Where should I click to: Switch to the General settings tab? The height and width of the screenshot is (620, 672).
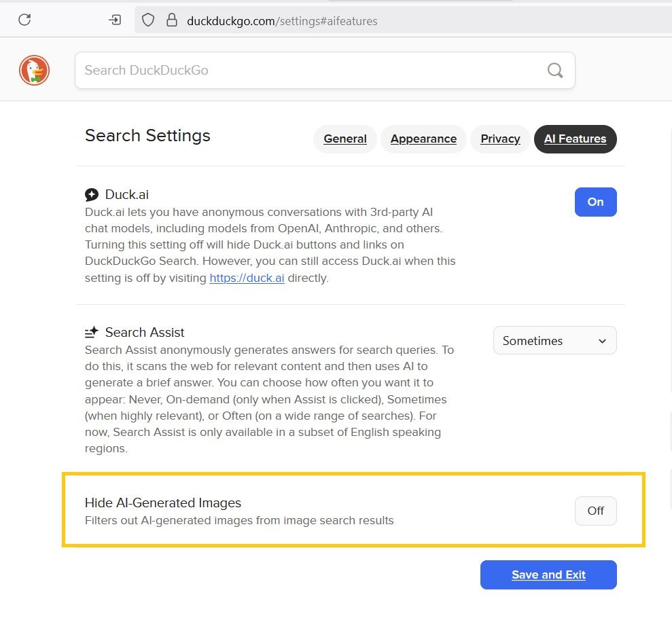coord(345,139)
